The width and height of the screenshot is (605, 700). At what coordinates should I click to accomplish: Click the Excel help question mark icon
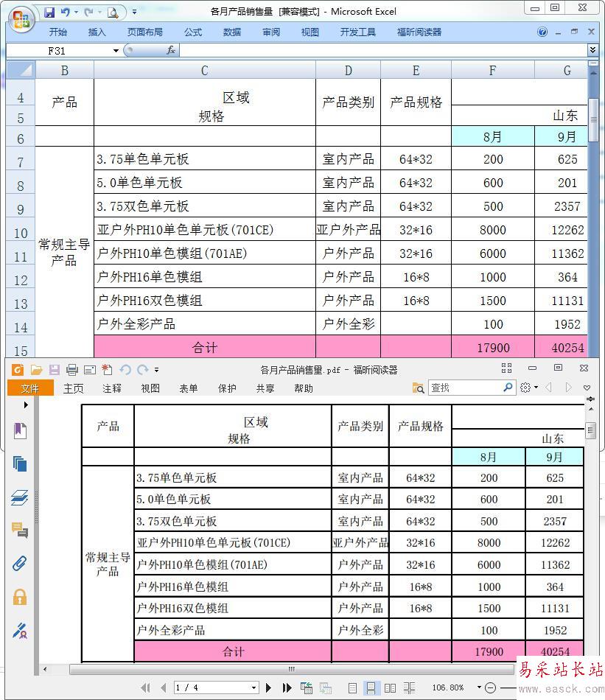tap(542, 32)
